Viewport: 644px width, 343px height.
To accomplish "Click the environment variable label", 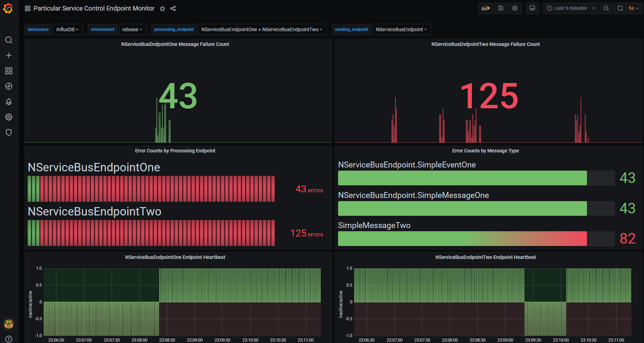I will 103,29.
